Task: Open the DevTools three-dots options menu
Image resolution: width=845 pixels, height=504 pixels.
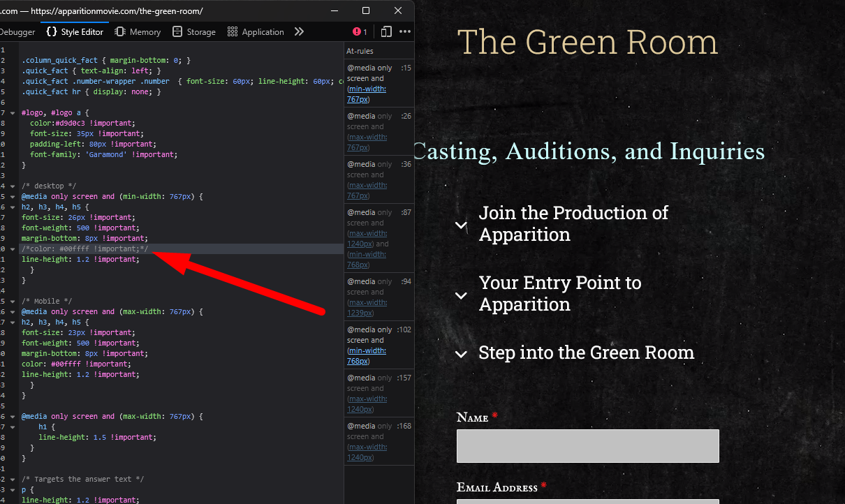Action: [405, 32]
